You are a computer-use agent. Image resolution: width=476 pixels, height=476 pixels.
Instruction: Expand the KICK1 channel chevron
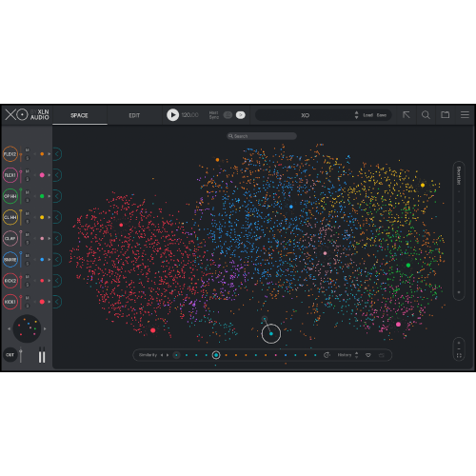coord(57,302)
